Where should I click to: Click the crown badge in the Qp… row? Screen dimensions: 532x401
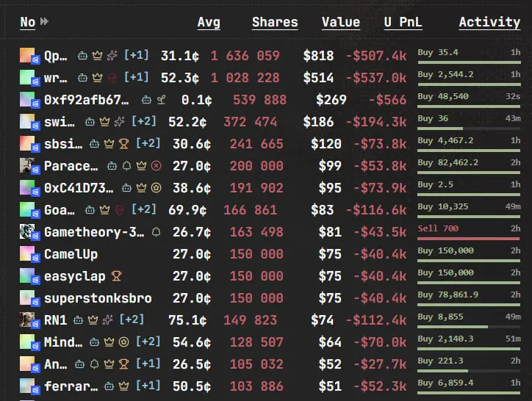click(x=98, y=55)
